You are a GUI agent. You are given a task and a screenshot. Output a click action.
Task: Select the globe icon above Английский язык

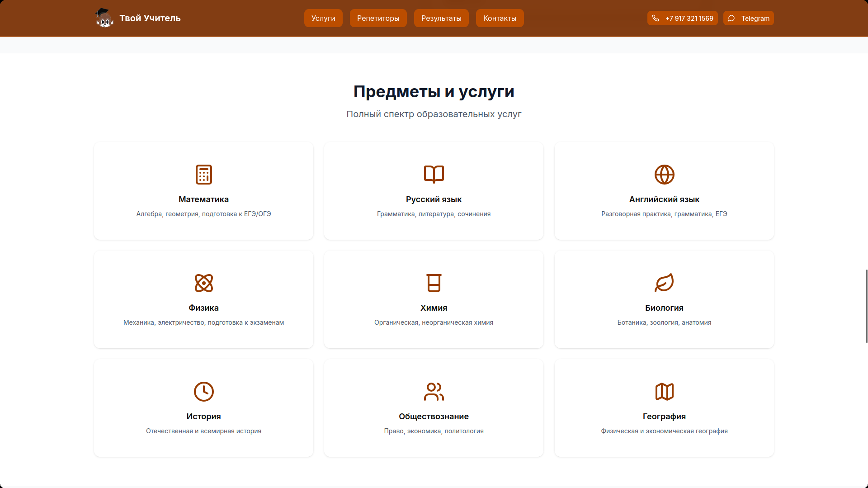point(664,175)
